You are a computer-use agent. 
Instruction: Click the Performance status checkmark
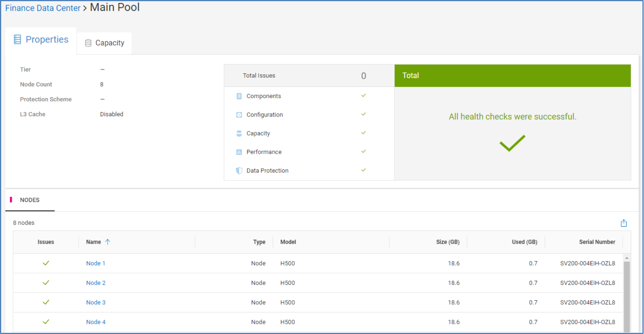tap(363, 151)
